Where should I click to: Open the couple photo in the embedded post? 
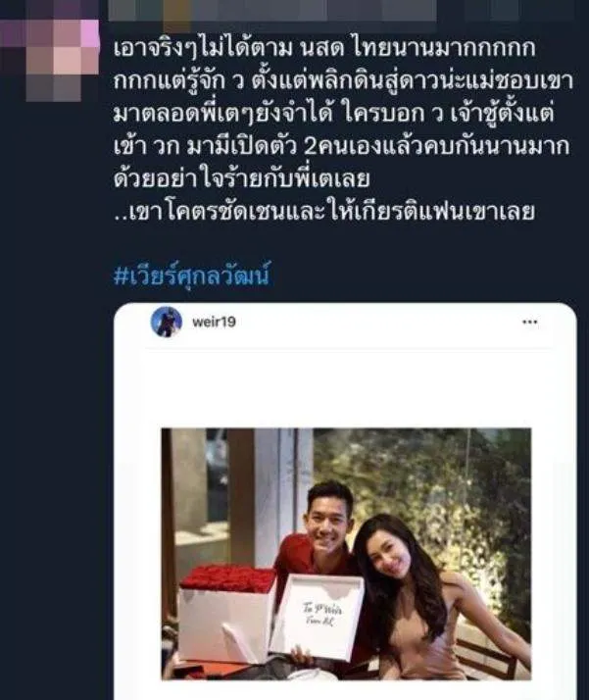pyautogui.click(x=346, y=554)
